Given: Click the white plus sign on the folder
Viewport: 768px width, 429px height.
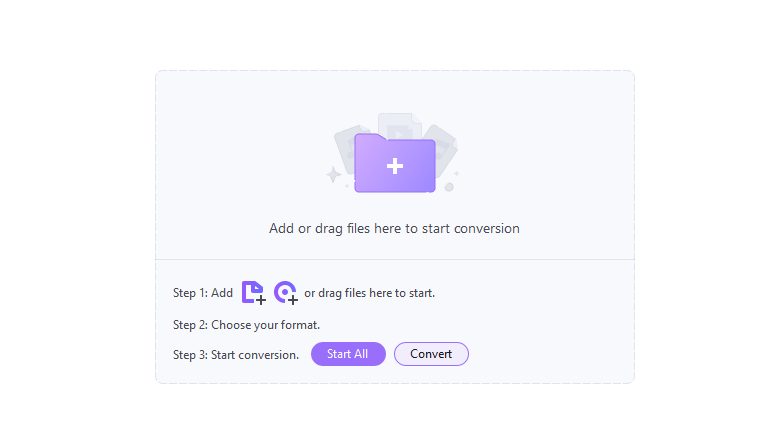Looking at the screenshot, I should 395,167.
